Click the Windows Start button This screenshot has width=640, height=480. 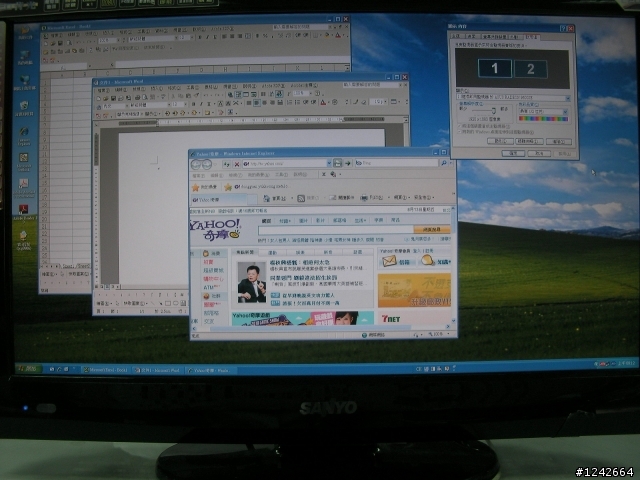28,369
